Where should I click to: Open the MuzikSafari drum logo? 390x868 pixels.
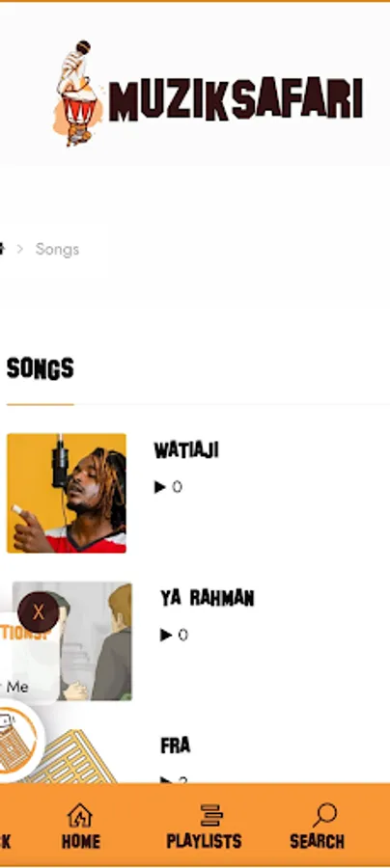pyautogui.click(x=79, y=93)
